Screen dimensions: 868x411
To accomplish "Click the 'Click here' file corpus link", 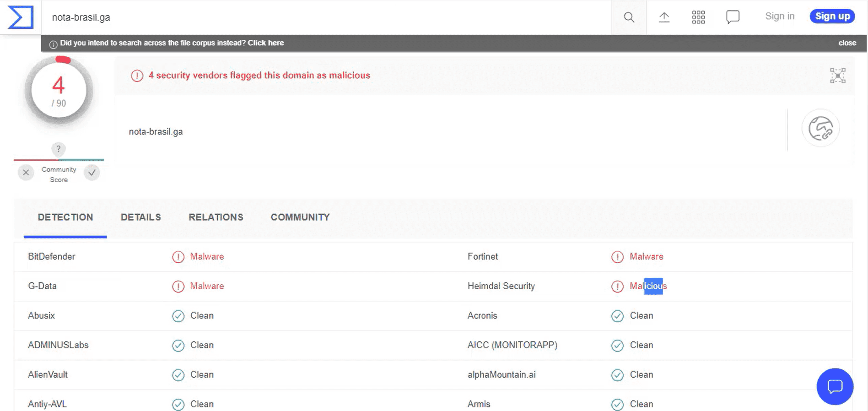I will click(266, 43).
